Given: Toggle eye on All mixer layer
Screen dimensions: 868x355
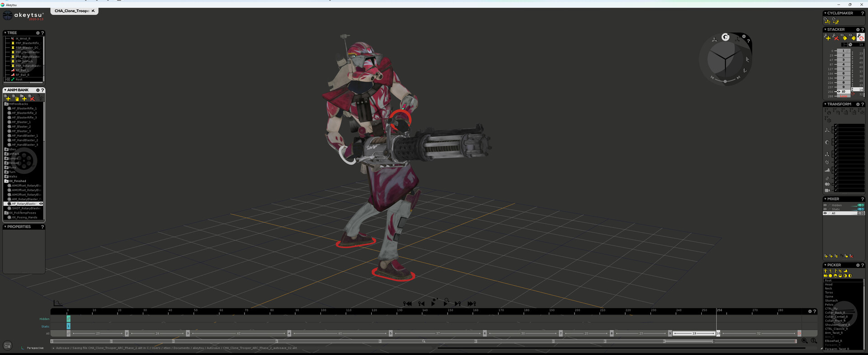Looking at the screenshot, I should coord(825,213).
